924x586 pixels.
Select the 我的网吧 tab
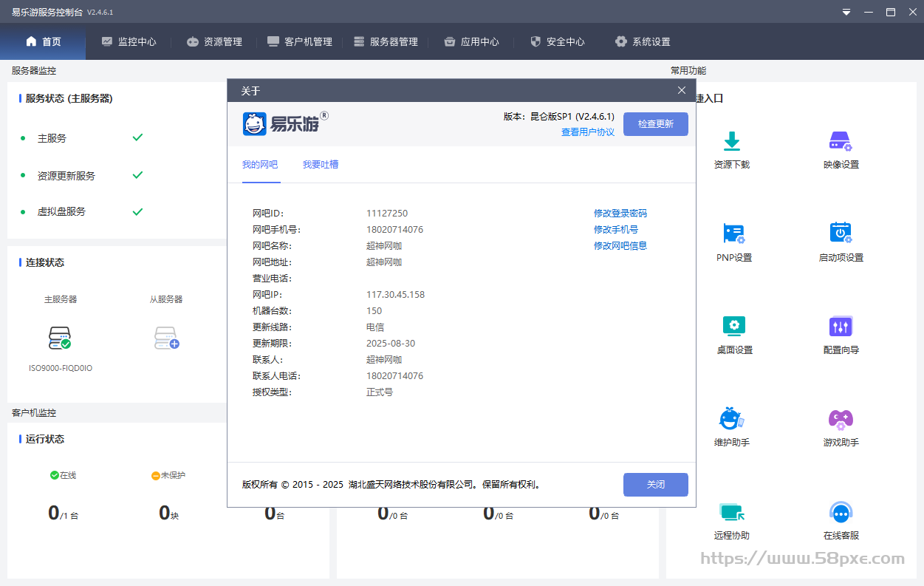pos(260,165)
